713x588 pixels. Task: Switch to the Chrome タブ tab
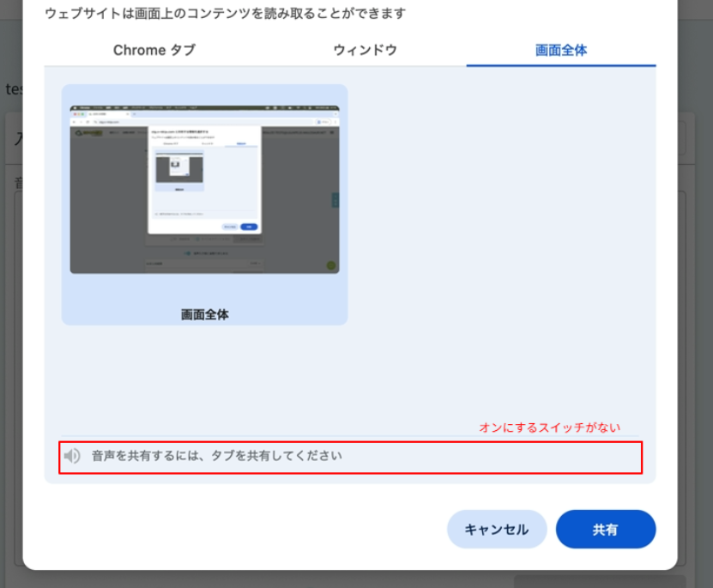coord(154,50)
